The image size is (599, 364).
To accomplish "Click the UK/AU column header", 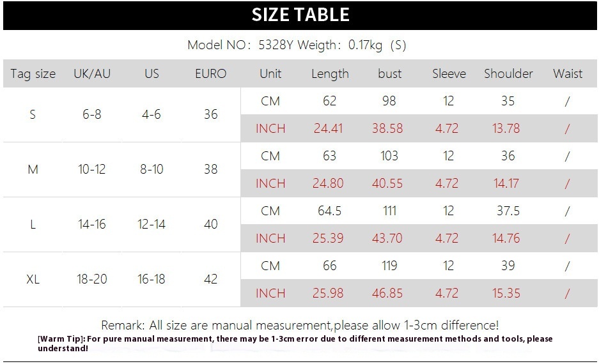I will [92, 73].
